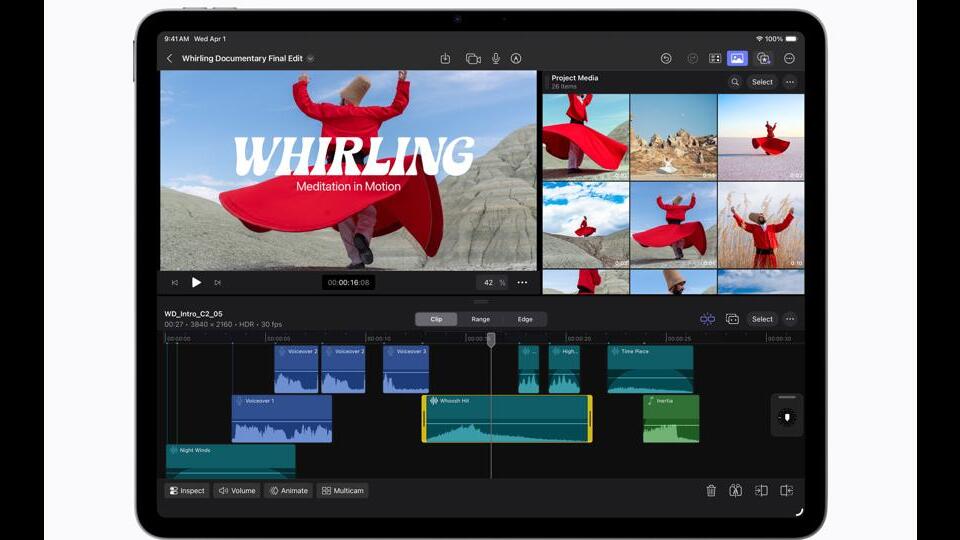960x540 pixels.
Task: Jump to next frame in viewer
Action: (217, 283)
